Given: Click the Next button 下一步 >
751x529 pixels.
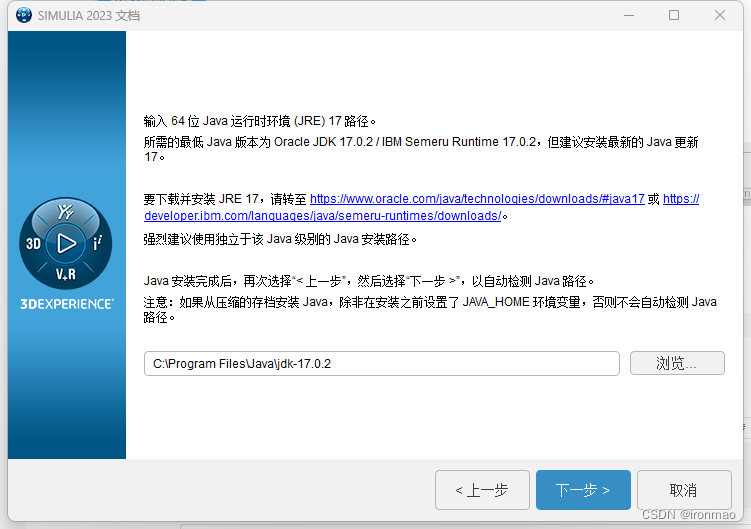Looking at the screenshot, I should coord(583,490).
